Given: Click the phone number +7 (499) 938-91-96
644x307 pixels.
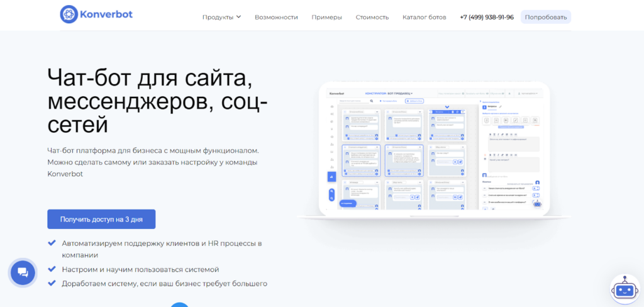Looking at the screenshot, I should pos(486,17).
